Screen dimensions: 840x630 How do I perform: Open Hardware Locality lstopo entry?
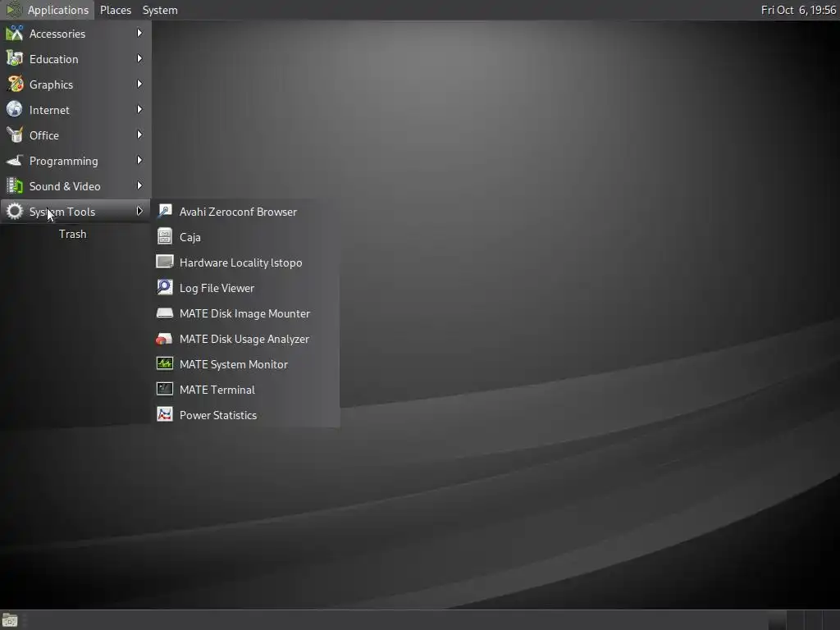point(246,262)
